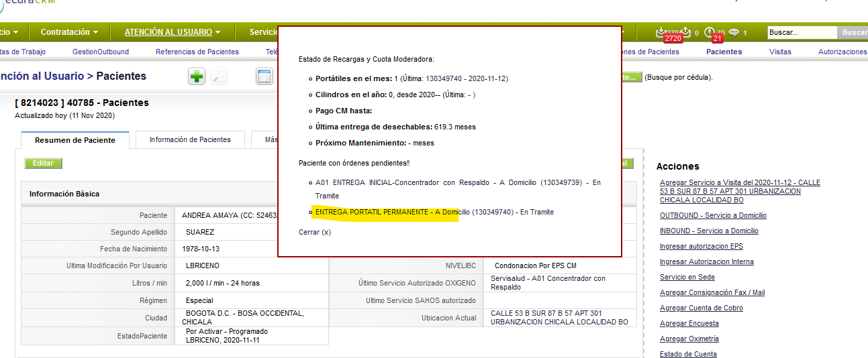Open the chat bubble messages icon
Screen dimensions: 868x358
click(734, 32)
